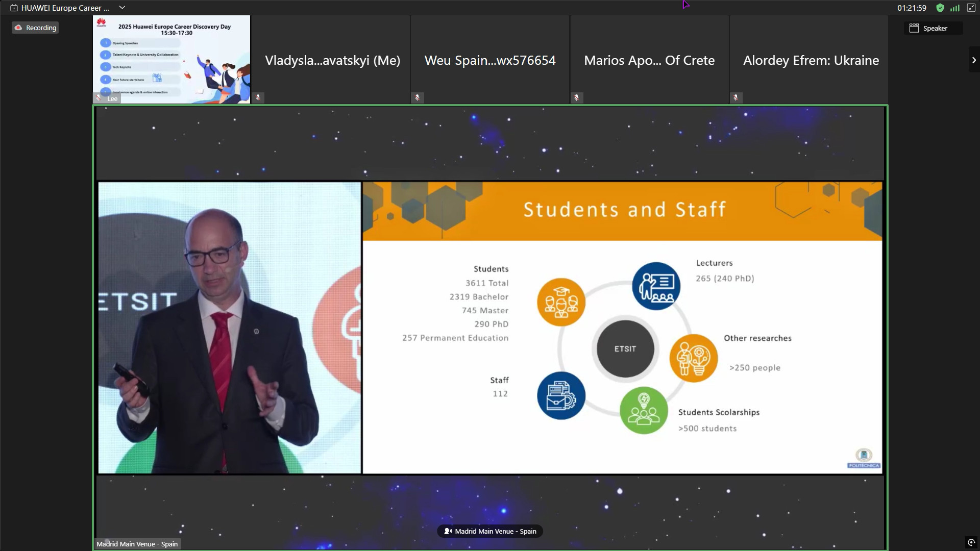This screenshot has width=980, height=551.
Task: Show next participants with the right arrow
Action: [974, 60]
